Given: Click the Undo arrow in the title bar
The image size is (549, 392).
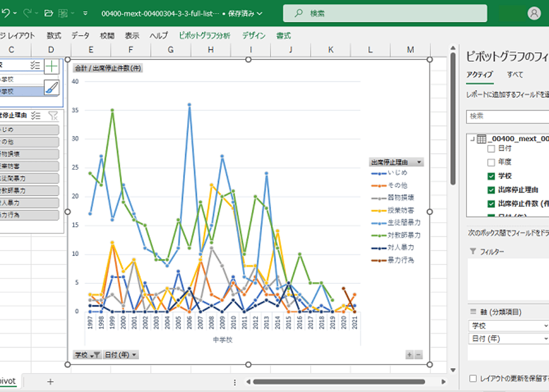Looking at the screenshot, I should click(x=5, y=13).
